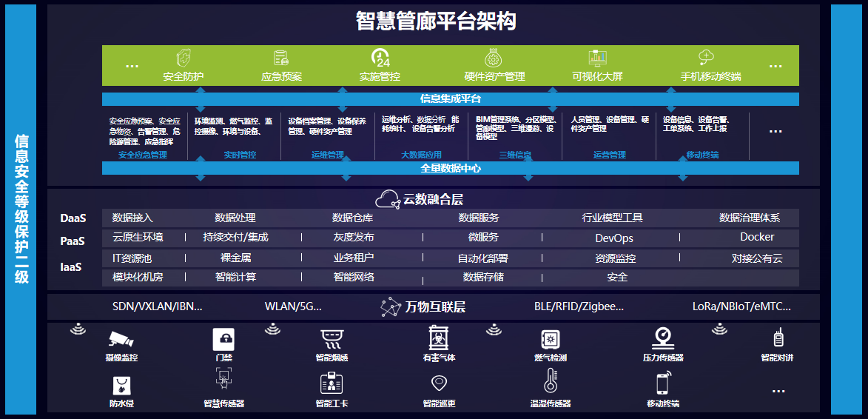Open the 运维管理 module label

(x=328, y=155)
